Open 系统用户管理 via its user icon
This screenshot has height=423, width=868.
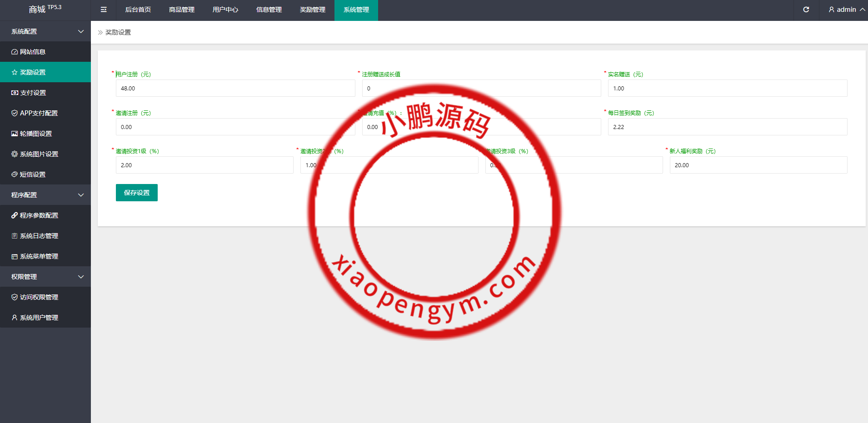tap(15, 317)
